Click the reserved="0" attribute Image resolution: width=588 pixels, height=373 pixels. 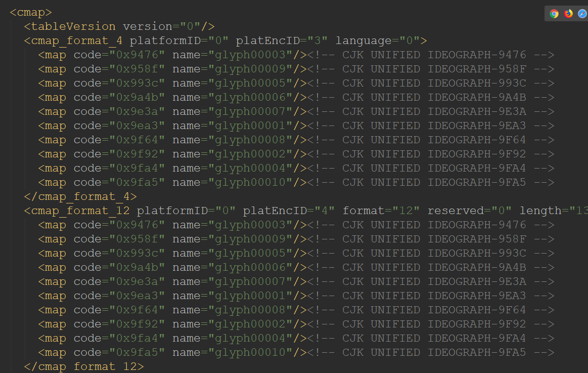pyautogui.click(x=469, y=211)
